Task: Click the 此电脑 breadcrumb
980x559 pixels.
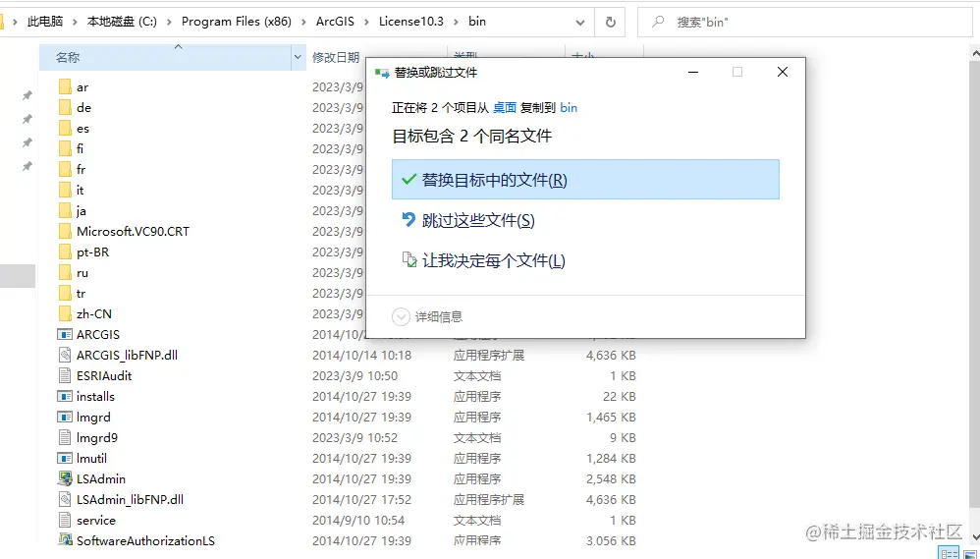Action: (x=45, y=22)
